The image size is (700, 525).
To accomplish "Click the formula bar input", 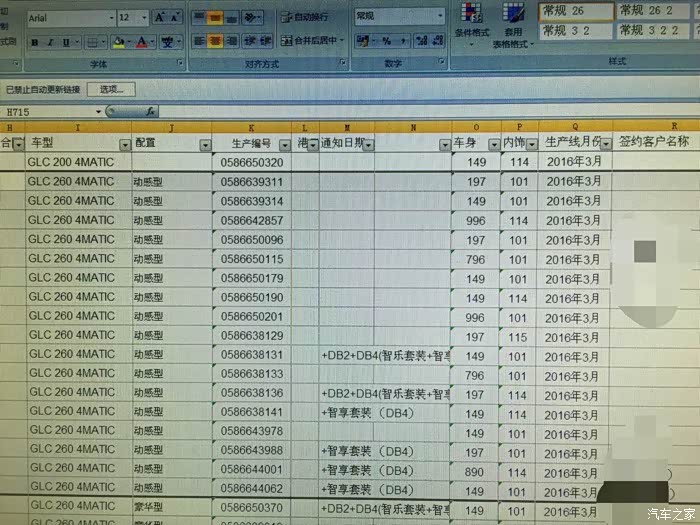I will 429,110.
